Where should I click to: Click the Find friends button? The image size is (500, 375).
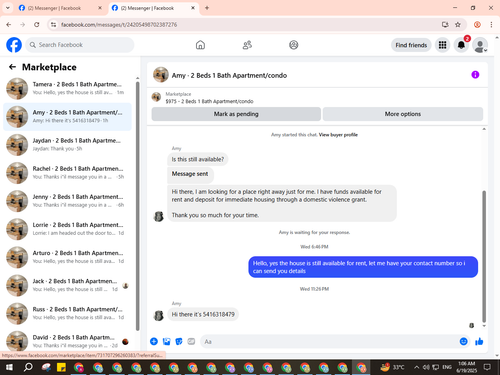click(411, 45)
